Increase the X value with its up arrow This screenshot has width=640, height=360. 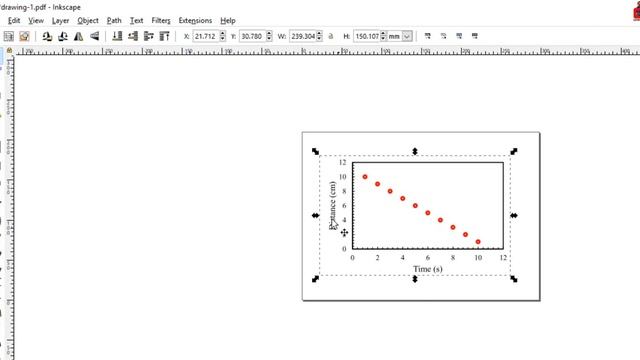click(x=222, y=33)
